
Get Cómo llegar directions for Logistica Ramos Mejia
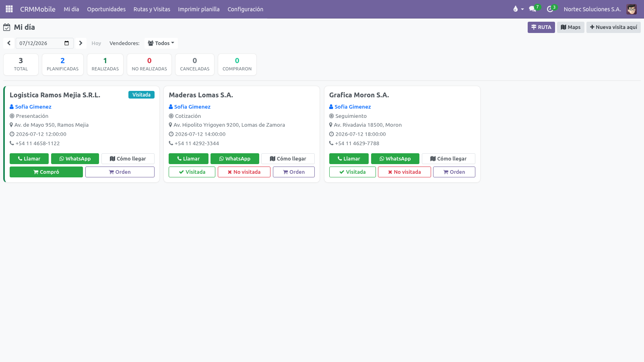click(128, 158)
